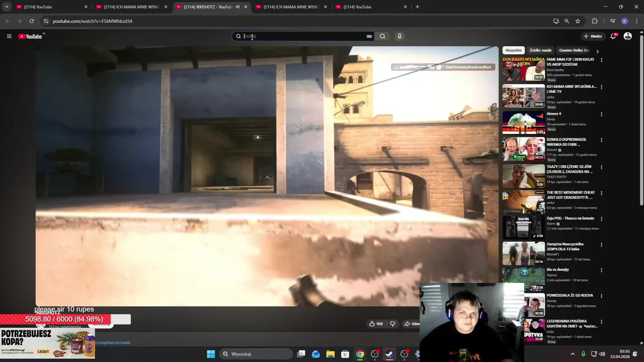Open the Utwórz create menu
The image size is (644, 362).
(593, 36)
